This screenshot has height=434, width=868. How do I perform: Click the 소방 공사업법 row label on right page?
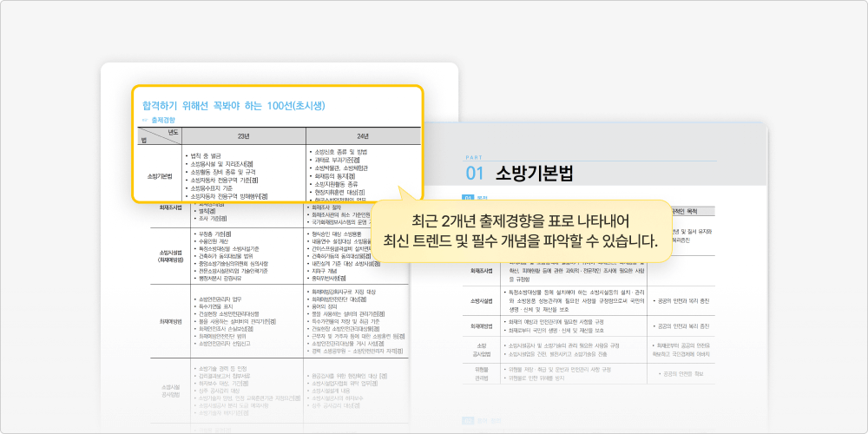[482, 349]
